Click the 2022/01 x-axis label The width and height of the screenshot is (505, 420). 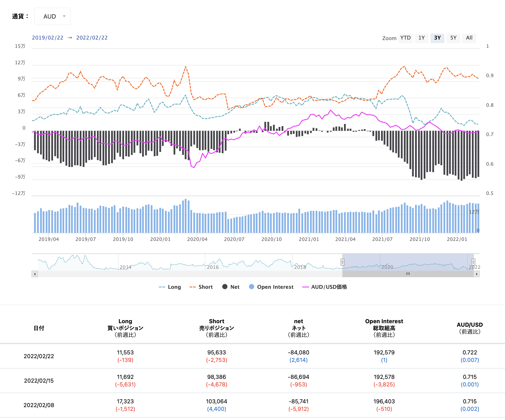point(457,239)
